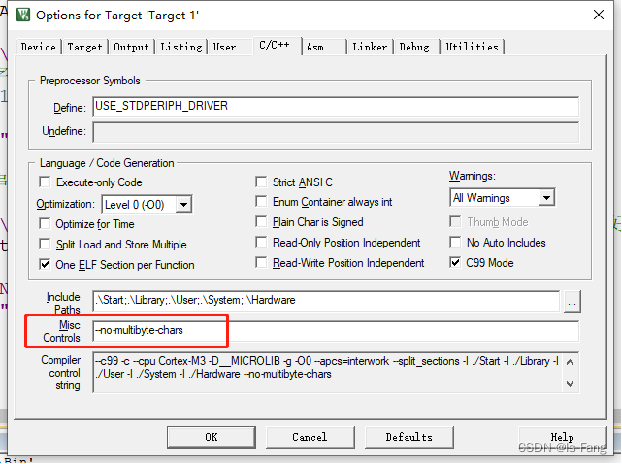
Task: Open the Include Paths browse button
Action: (x=572, y=301)
